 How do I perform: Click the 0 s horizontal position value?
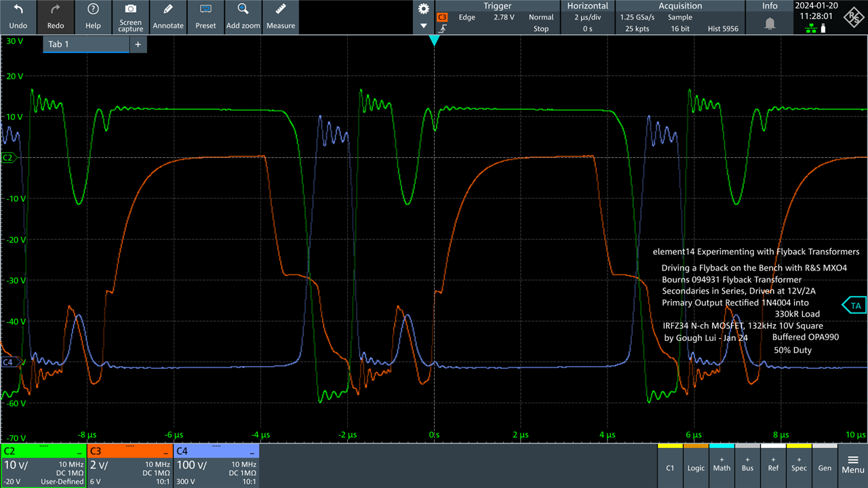click(587, 29)
